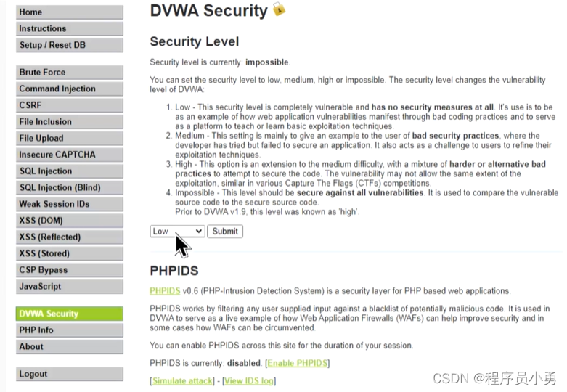Viewport: 567px width, 392px height.
Task: View the IDS log link
Action: click(x=249, y=381)
